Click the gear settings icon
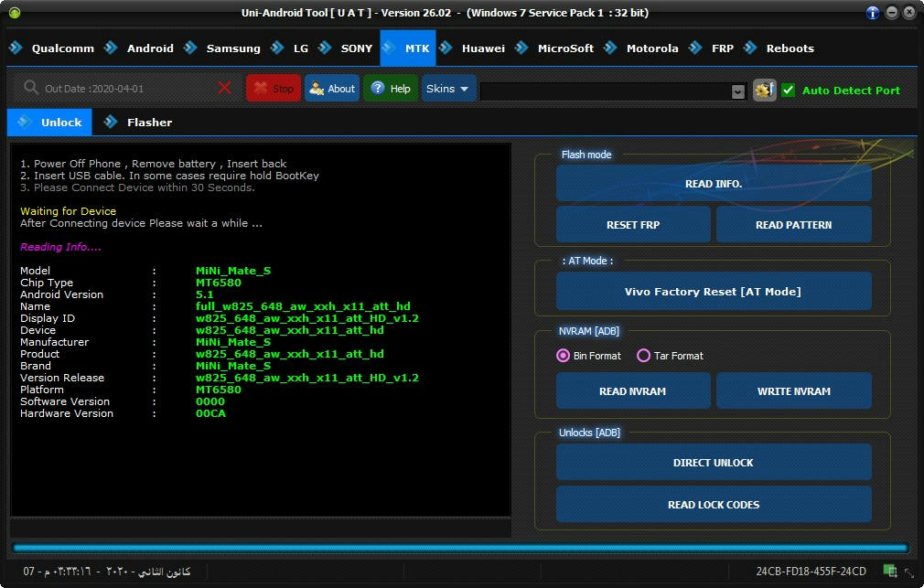 pos(765,91)
